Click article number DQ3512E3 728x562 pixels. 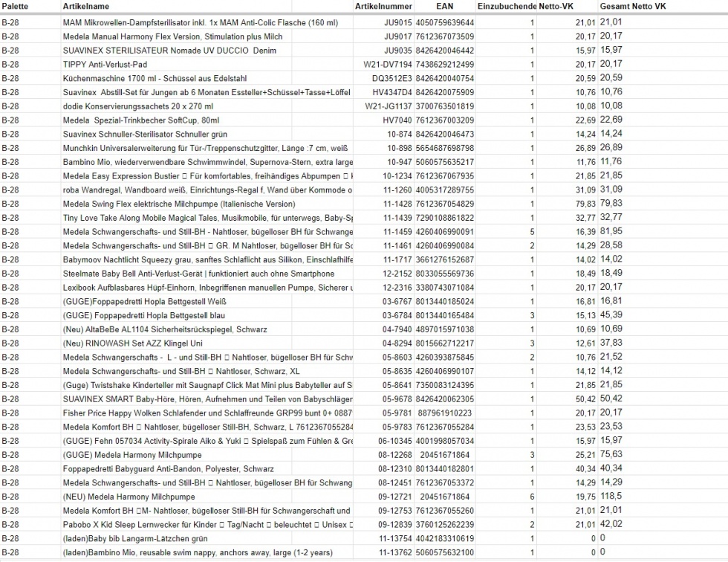click(392, 78)
